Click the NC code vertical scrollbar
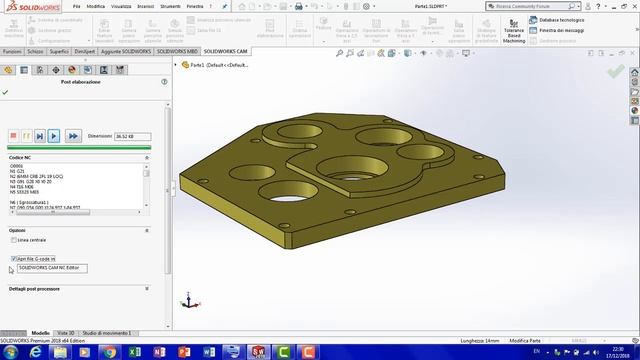The image size is (640, 360). tap(147, 174)
